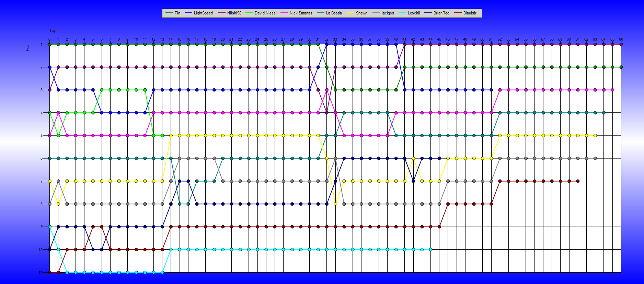Click Blaubär's dark red marker at lap 0
644x284 pixels.
(x=50, y=272)
